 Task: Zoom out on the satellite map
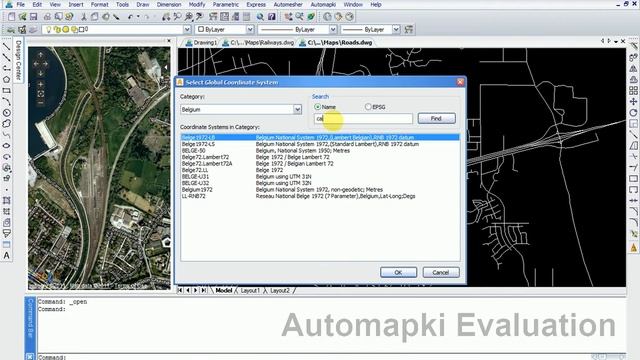[40, 103]
